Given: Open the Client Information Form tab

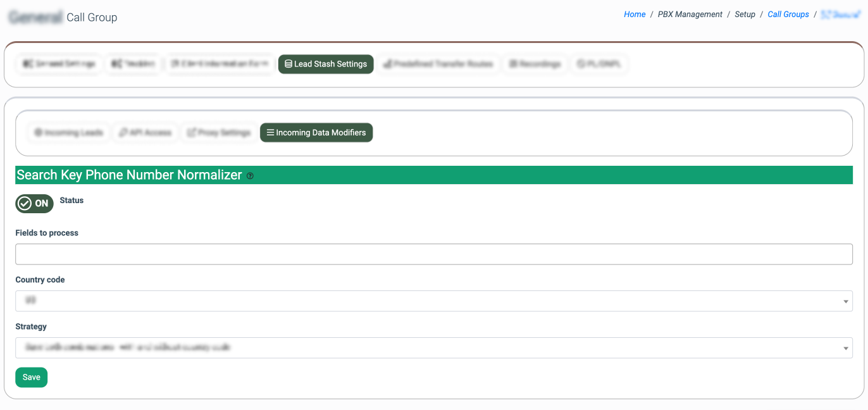Looking at the screenshot, I should click(x=220, y=64).
